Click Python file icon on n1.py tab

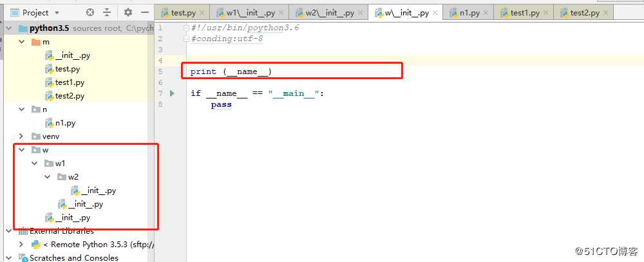click(x=453, y=13)
